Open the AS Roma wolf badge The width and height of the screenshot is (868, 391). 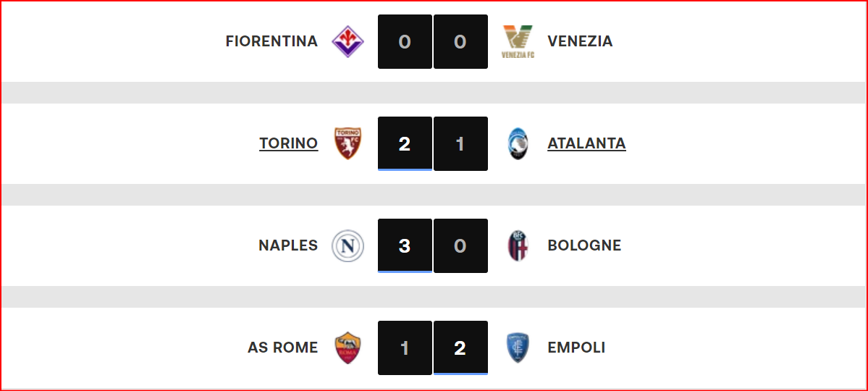coord(347,348)
